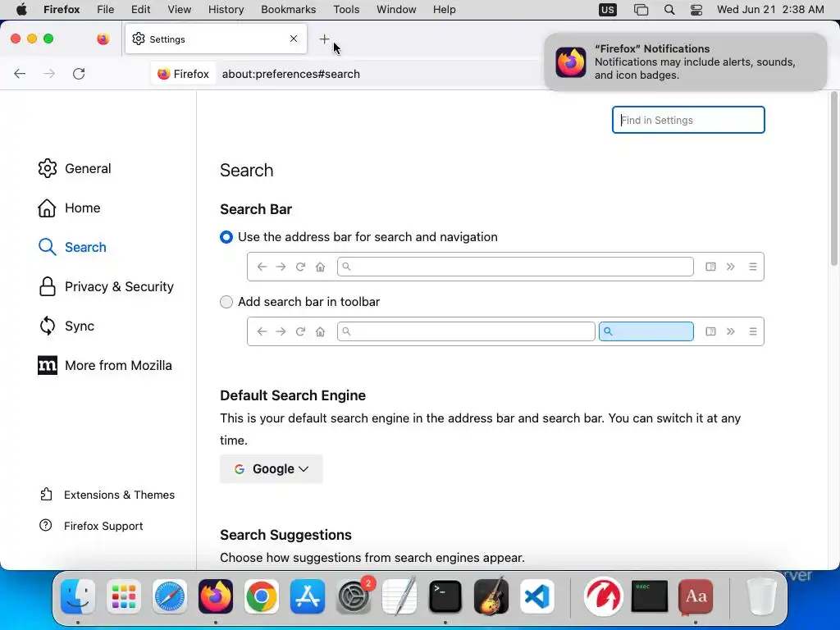Screen dimensions: 840x630
Task: Open the Firefox application menu
Action: [62, 10]
